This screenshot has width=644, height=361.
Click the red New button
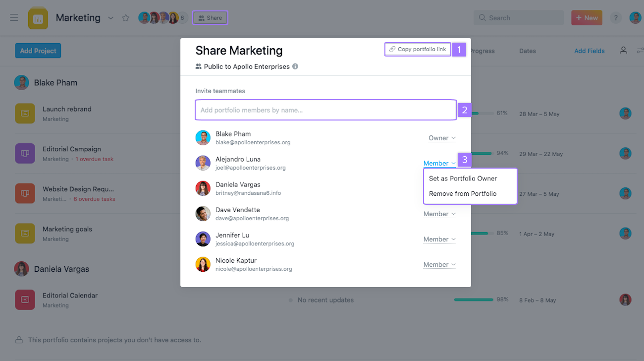click(x=587, y=18)
